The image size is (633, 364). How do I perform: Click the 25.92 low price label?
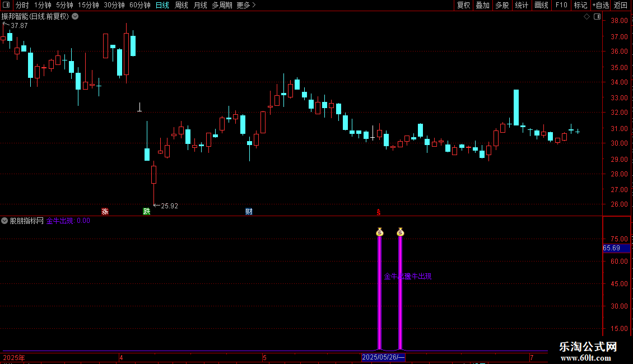tap(170, 206)
